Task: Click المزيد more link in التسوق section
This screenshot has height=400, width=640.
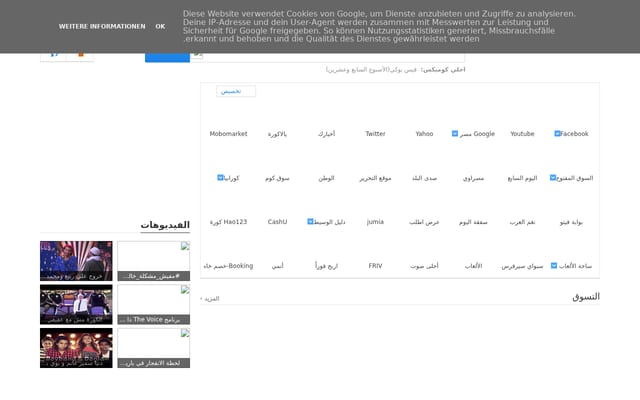Action: click(210, 299)
